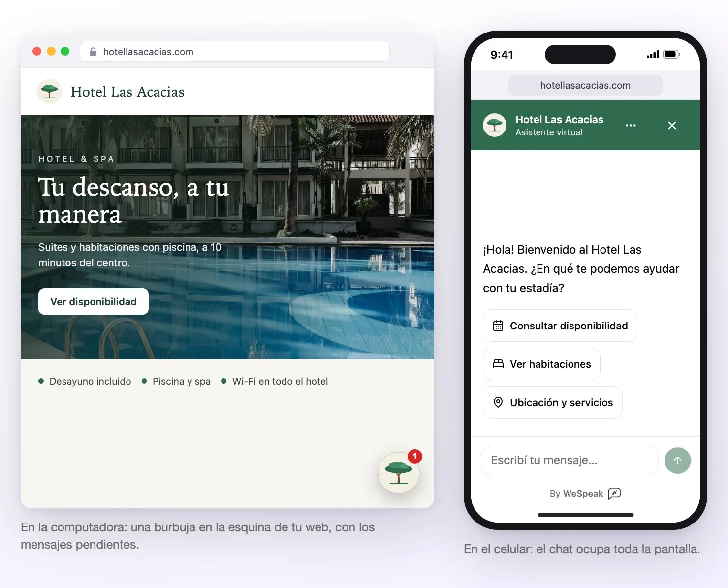Screen dimensions: 728x588
Task: Click the yellow browser window dot
Action: [x=51, y=51]
